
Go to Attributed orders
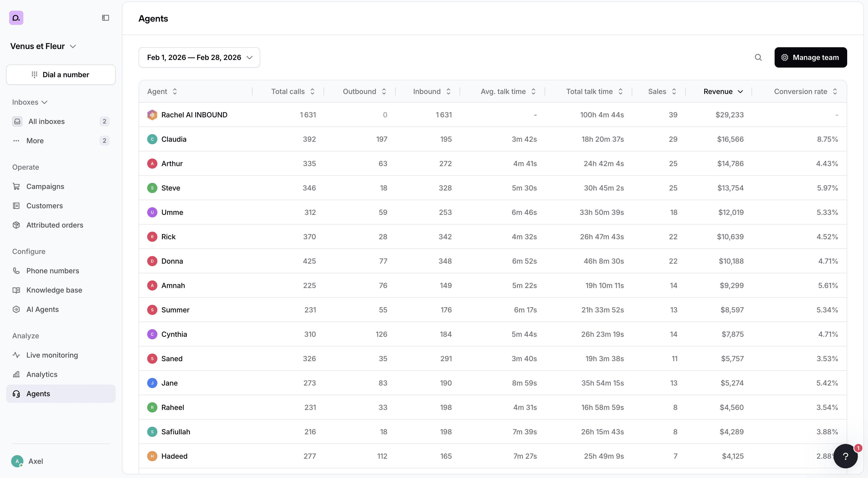pos(55,225)
